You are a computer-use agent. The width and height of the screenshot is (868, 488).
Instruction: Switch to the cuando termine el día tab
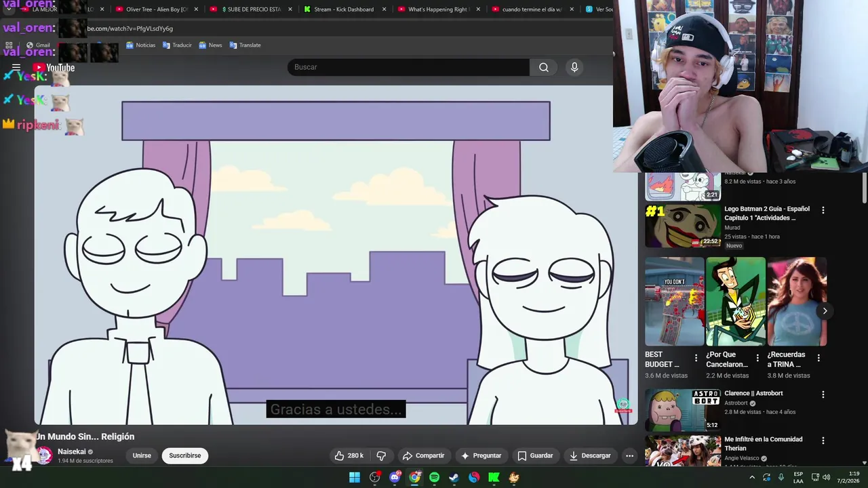pyautogui.click(x=532, y=9)
